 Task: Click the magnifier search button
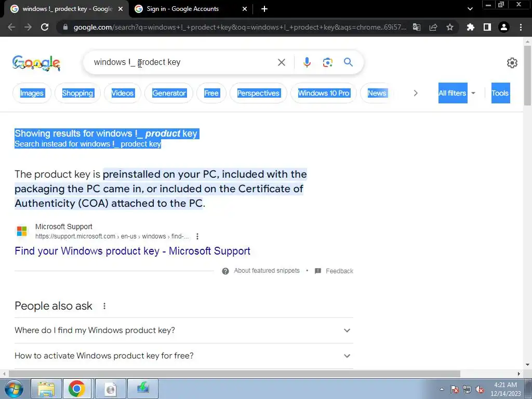click(x=348, y=62)
